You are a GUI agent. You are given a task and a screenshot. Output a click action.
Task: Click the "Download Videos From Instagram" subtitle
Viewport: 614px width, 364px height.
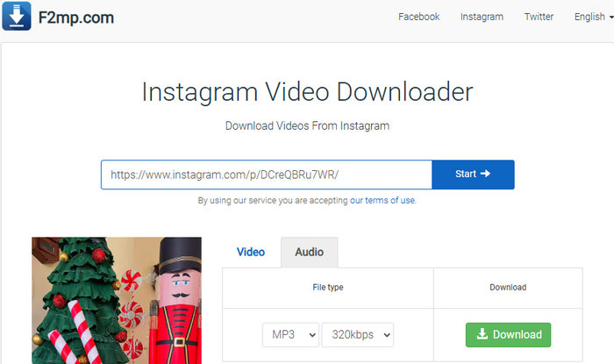click(x=307, y=126)
